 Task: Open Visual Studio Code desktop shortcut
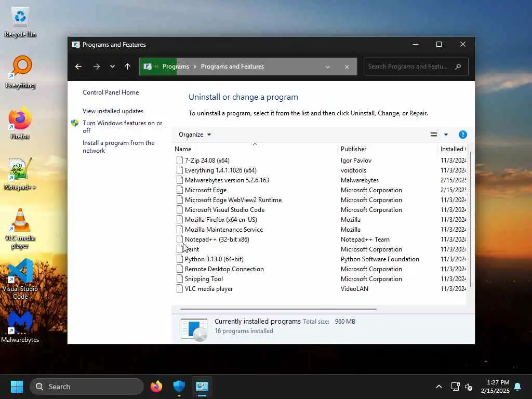[20, 279]
